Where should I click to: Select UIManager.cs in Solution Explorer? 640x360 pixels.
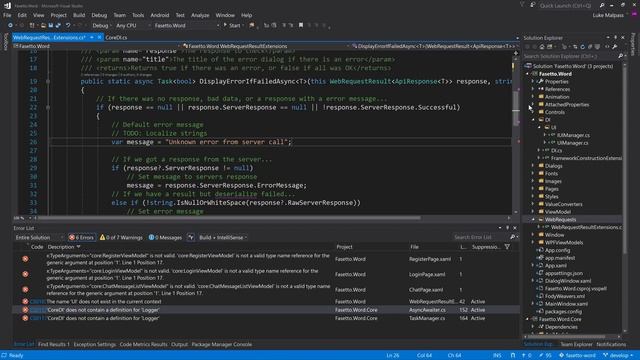(573, 143)
